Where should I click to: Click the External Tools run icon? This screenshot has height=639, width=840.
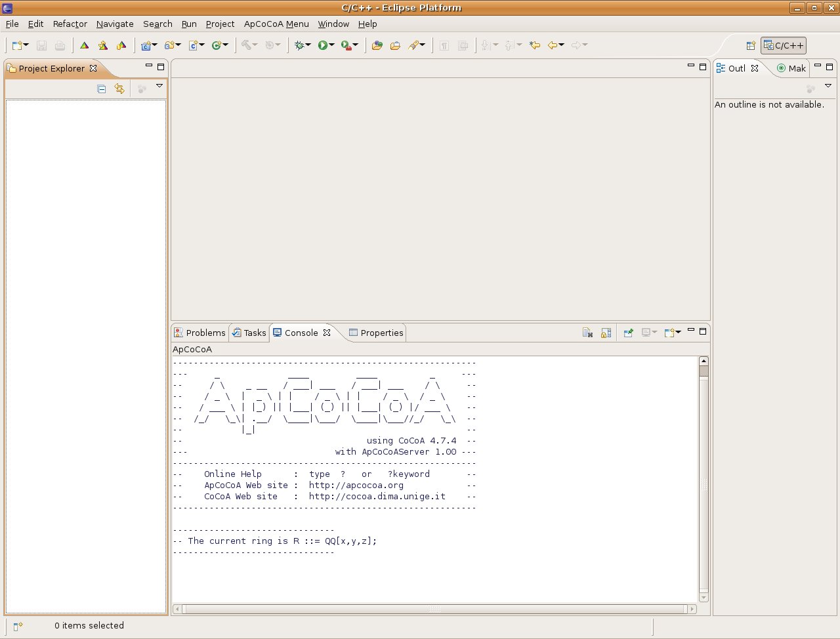point(346,45)
